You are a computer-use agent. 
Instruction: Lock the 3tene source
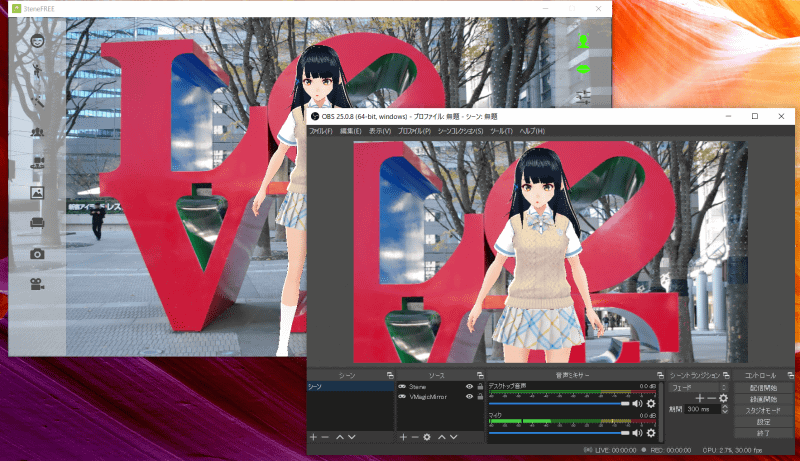[x=480, y=387]
